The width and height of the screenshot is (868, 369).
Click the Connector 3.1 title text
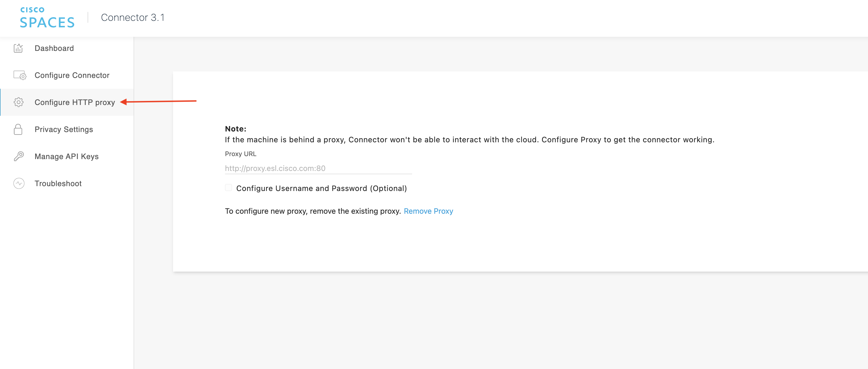point(133,18)
